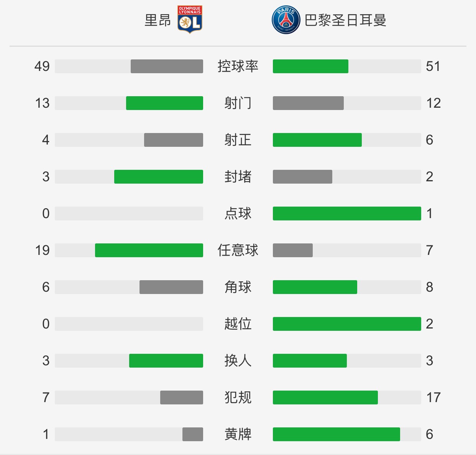Select the 越位 stat label
476x455 pixels.
[238, 324]
